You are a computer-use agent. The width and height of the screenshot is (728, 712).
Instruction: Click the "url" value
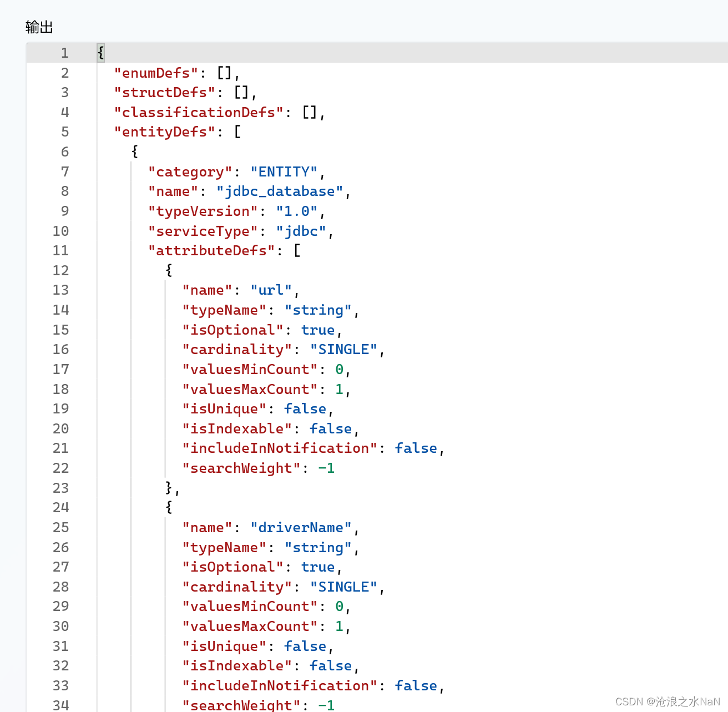click(271, 290)
